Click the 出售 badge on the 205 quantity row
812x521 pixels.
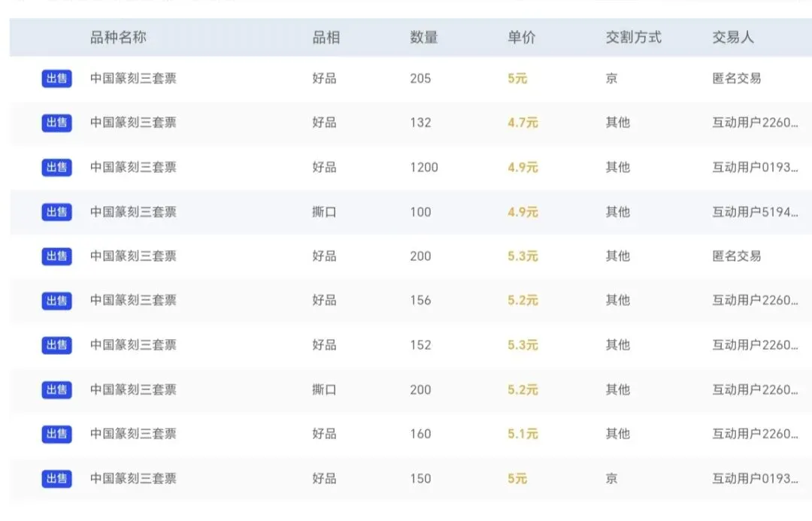point(57,79)
